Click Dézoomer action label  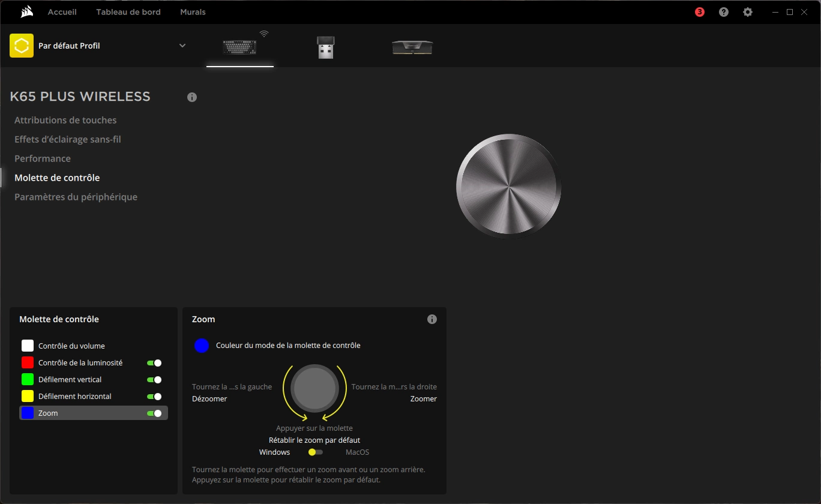[x=209, y=399]
